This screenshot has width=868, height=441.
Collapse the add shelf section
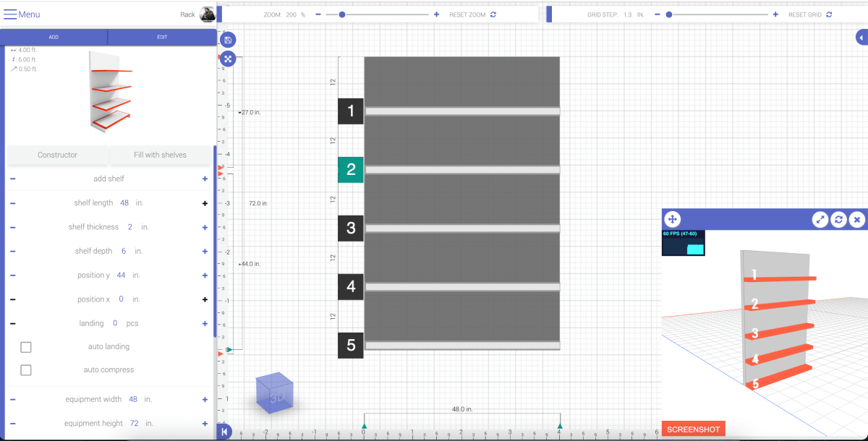click(x=12, y=179)
